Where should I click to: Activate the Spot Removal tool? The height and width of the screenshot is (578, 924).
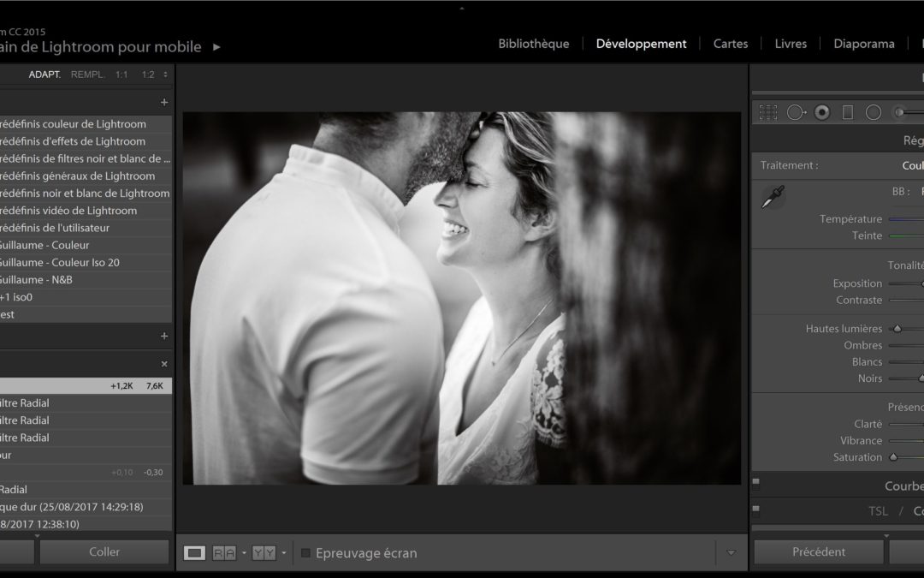click(x=796, y=112)
